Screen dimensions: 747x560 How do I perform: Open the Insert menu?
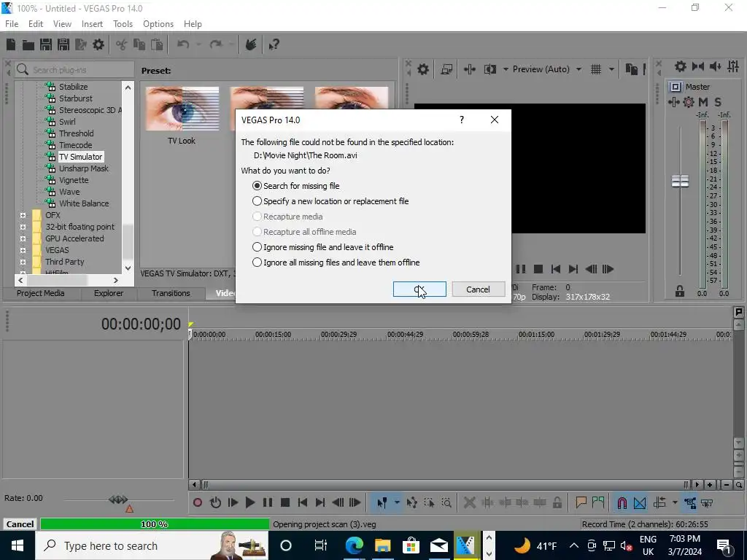pyautogui.click(x=92, y=24)
